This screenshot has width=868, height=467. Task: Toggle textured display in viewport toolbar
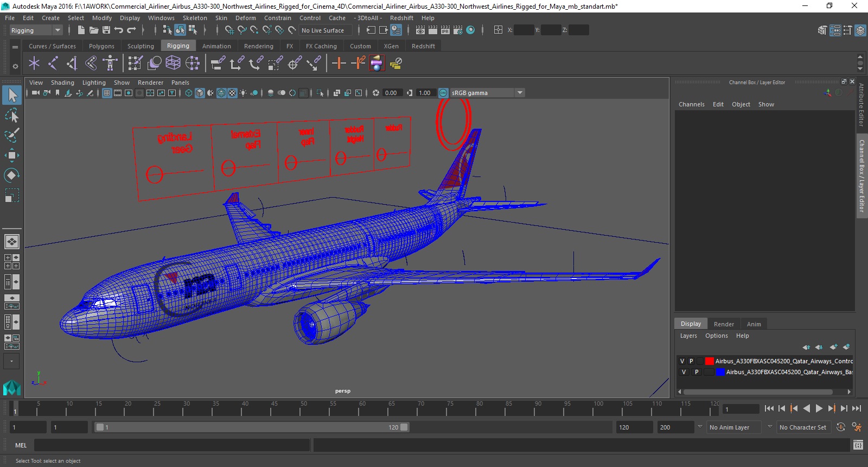(x=232, y=93)
